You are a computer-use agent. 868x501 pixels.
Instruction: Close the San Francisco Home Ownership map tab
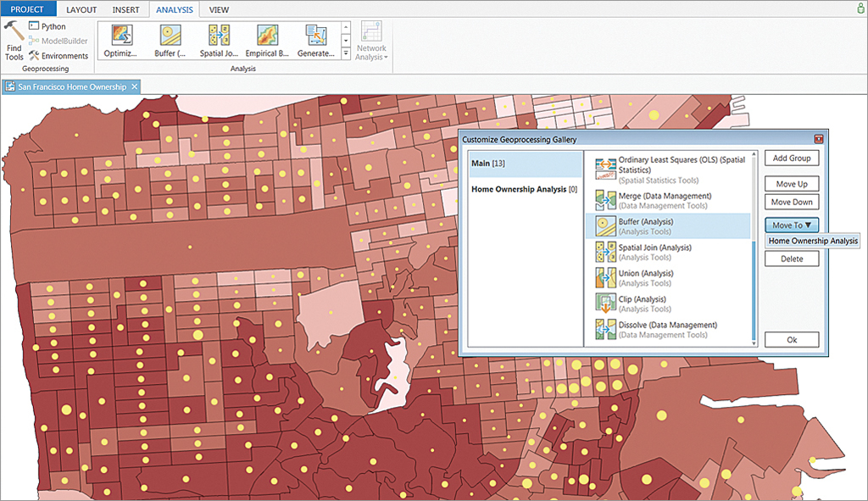135,87
